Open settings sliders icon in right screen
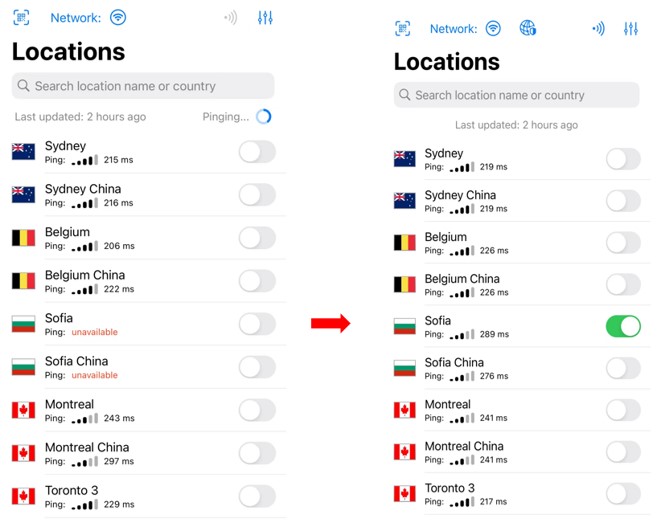 (x=631, y=28)
